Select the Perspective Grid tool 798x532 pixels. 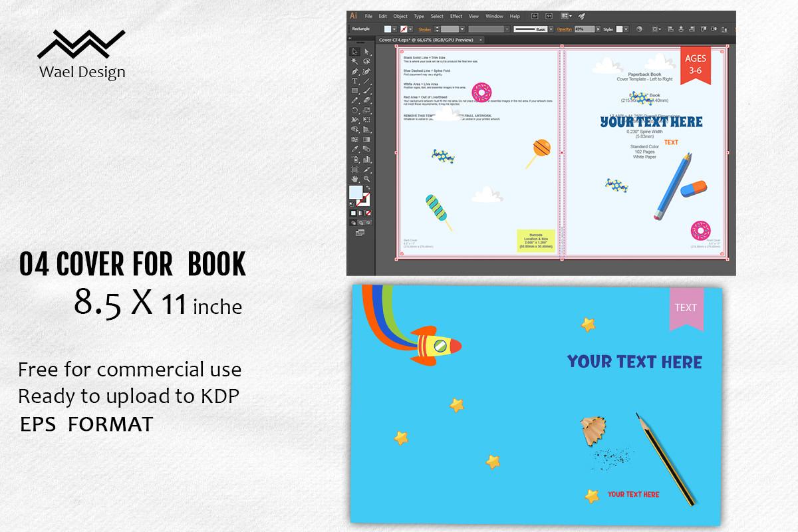(366, 129)
